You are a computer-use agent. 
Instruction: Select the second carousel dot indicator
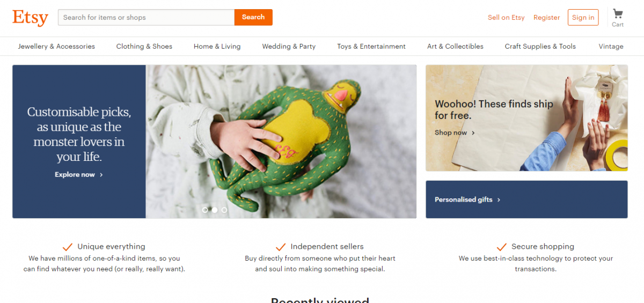[215, 210]
